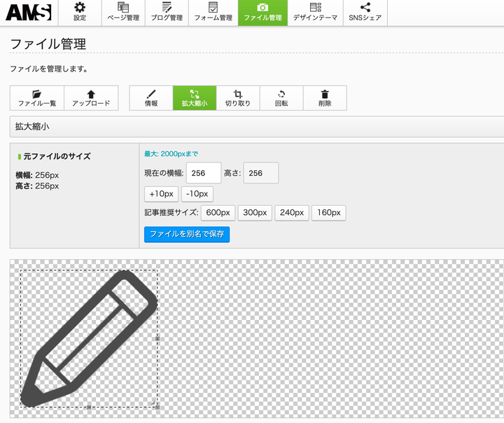Select the 拡大縮小 resize tool
Image resolution: width=504 pixels, height=423 pixels.
(195, 98)
